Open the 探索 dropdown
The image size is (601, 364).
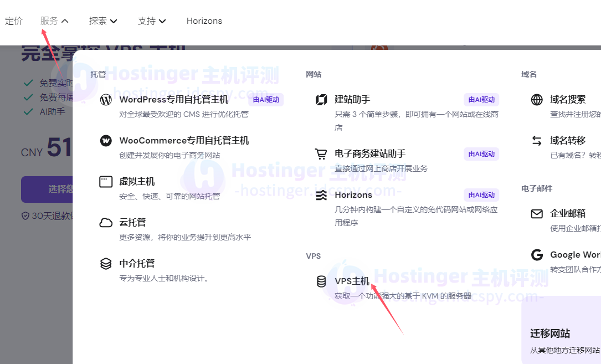103,20
